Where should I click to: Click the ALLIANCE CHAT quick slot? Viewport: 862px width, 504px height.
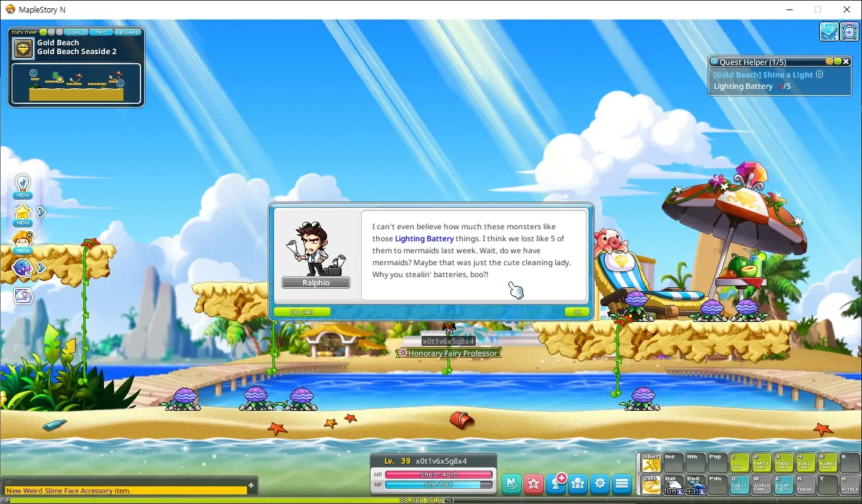tap(828, 463)
